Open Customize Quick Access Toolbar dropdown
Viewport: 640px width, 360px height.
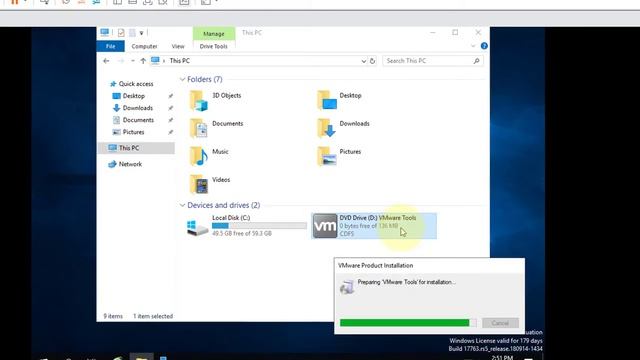click(142, 33)
